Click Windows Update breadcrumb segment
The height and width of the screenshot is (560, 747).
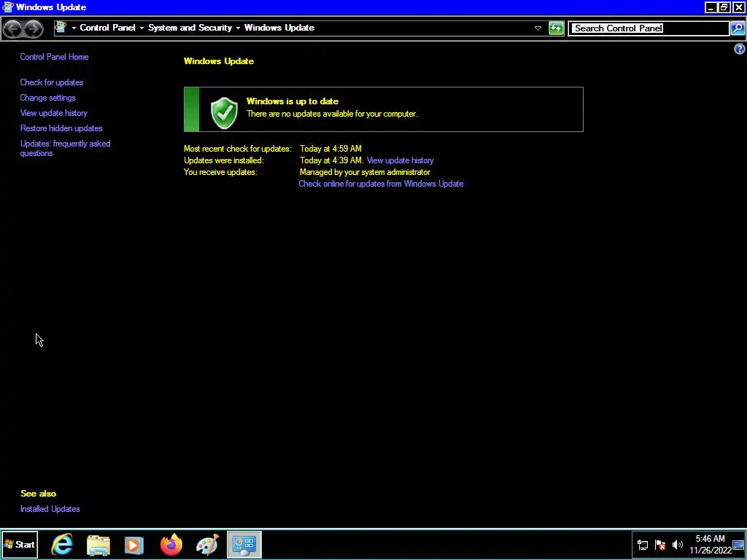point(279,28)
